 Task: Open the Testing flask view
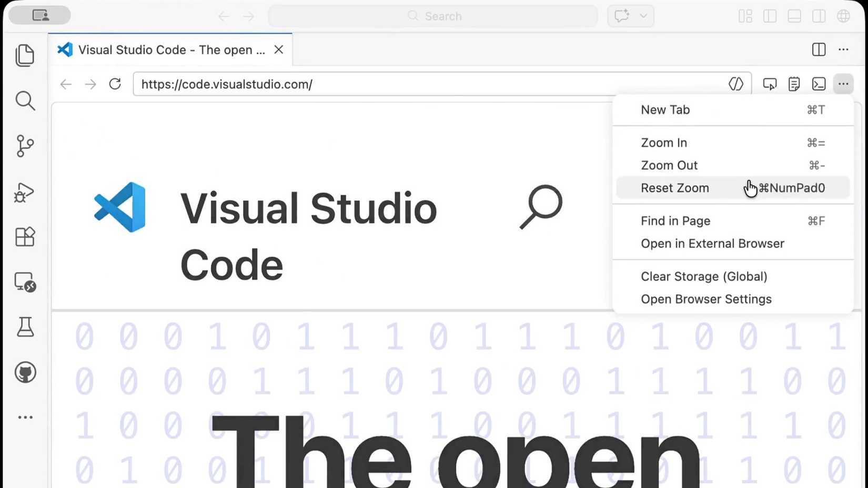pyautogui.click(x=25, y=327)
